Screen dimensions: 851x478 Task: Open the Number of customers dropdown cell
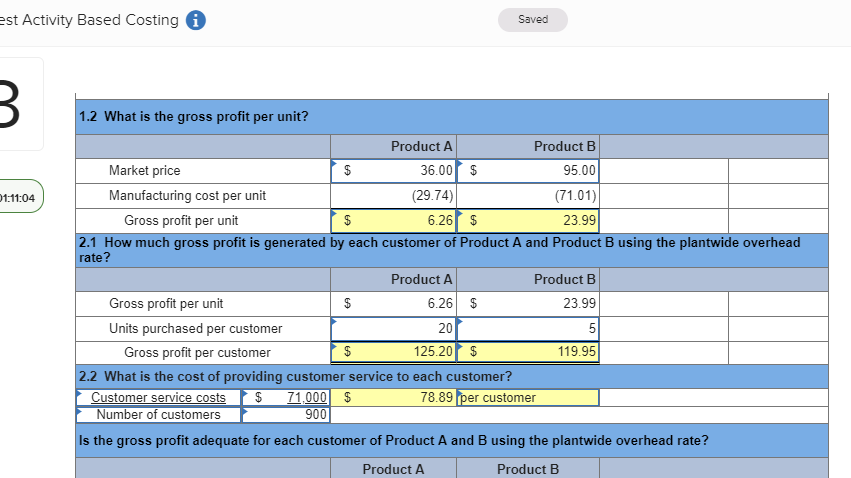pos(158,415)
